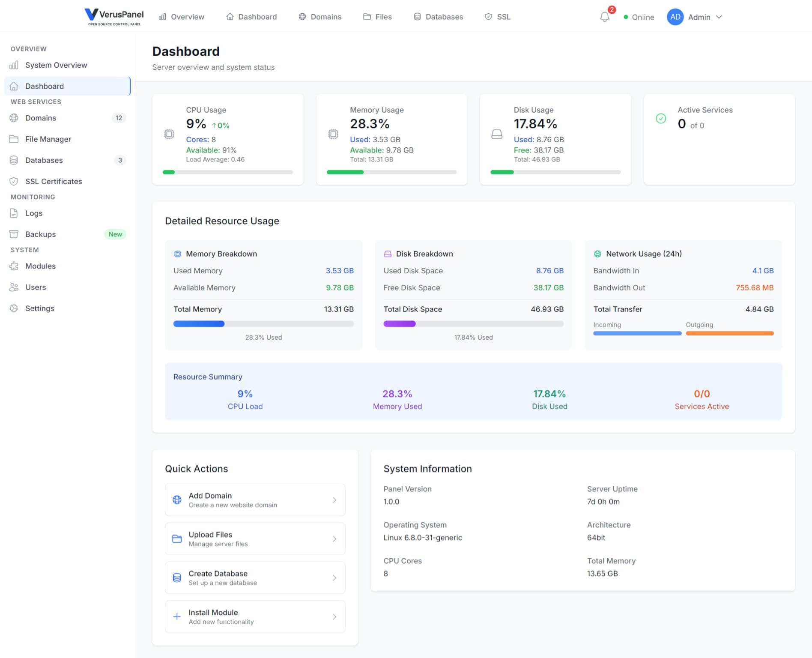Image resolution: width=812 pixels, height=658 pixels.
Task: Click the Memory Breakdown usage progress bar
Action: coord(263,323)
